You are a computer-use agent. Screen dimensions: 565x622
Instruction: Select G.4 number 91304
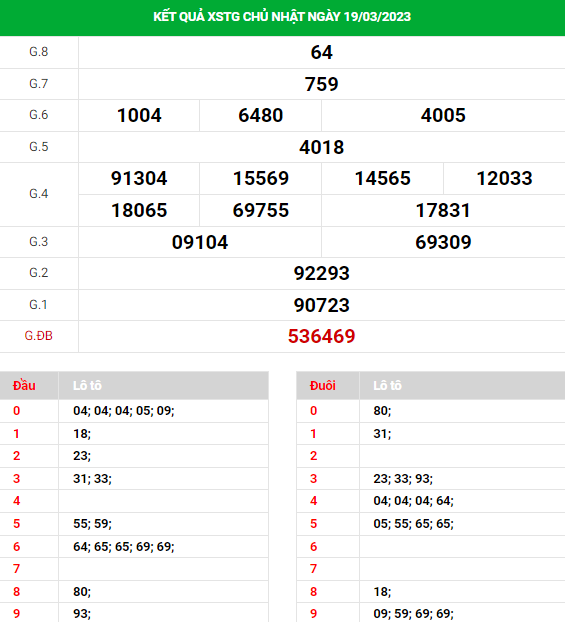[x=139, y=178]
